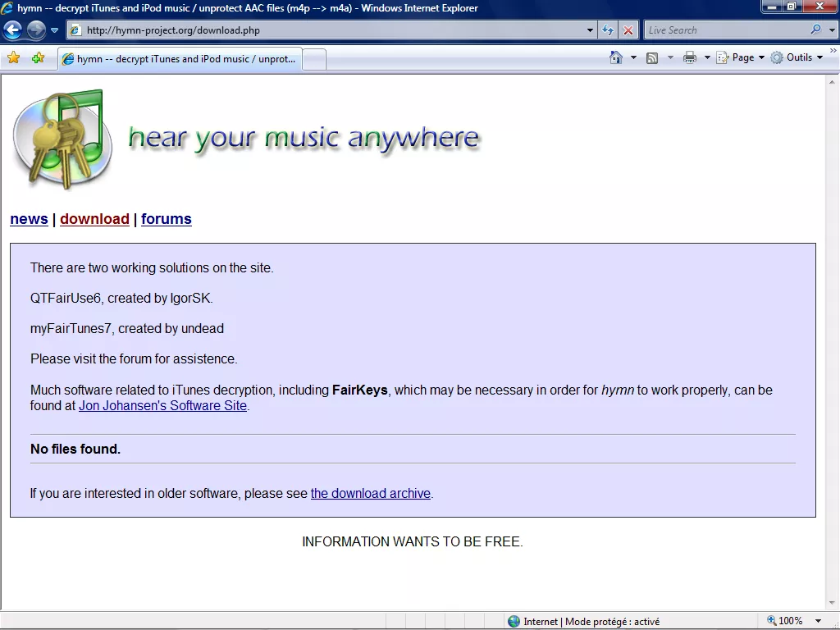Click inside the Live Search box

click(x=725, y=30)
